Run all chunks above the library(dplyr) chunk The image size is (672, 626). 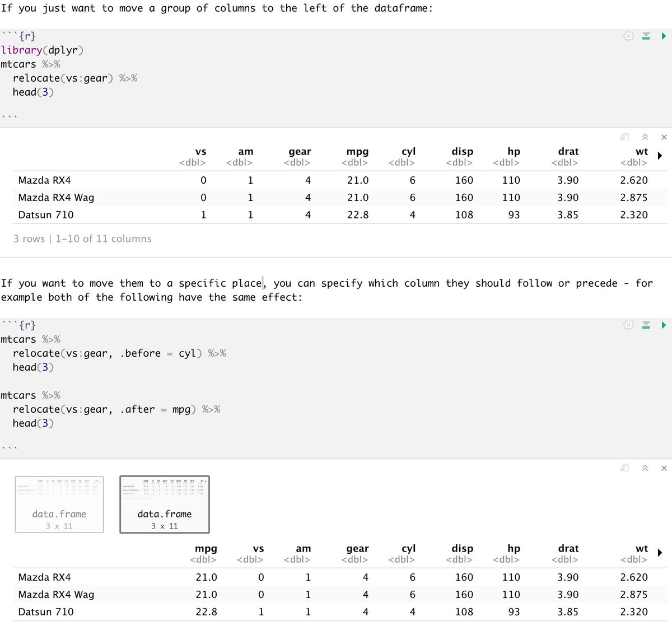(x=646, y=36)
